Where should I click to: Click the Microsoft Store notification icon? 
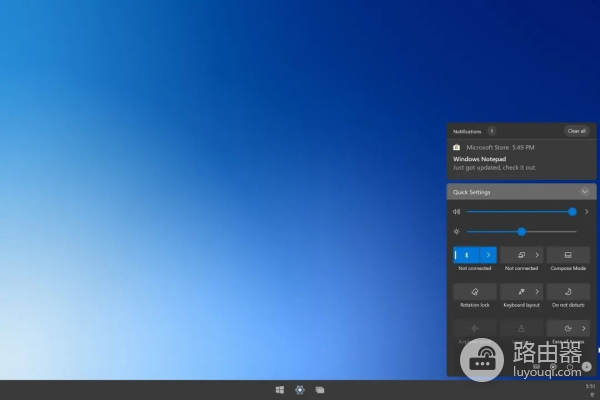457,147
